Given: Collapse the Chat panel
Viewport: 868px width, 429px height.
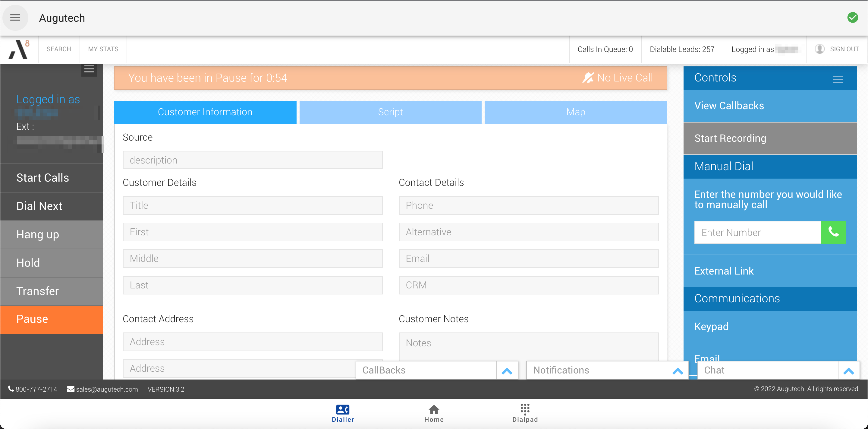Looking at the screenshot, I should (848, 370).
